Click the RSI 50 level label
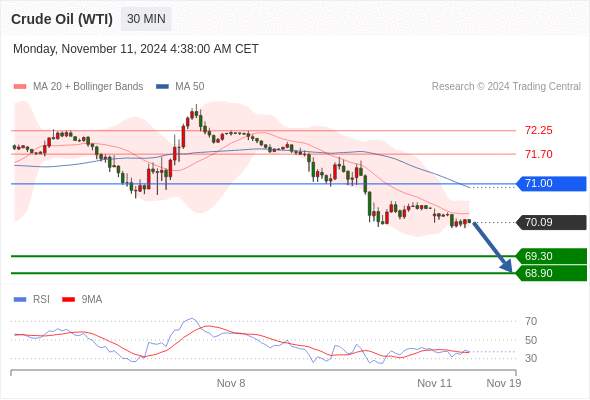 click(x=531, y=340)
